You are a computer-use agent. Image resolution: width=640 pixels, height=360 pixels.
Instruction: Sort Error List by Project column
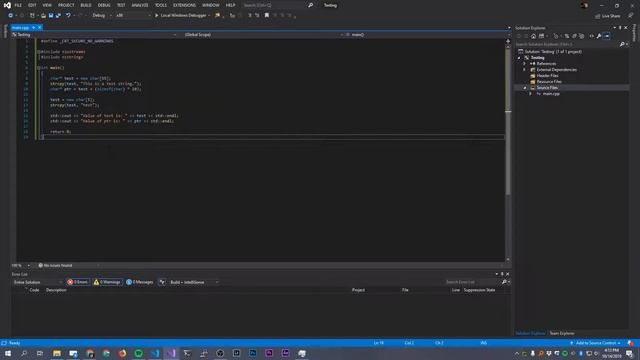(x=358, y=290)
